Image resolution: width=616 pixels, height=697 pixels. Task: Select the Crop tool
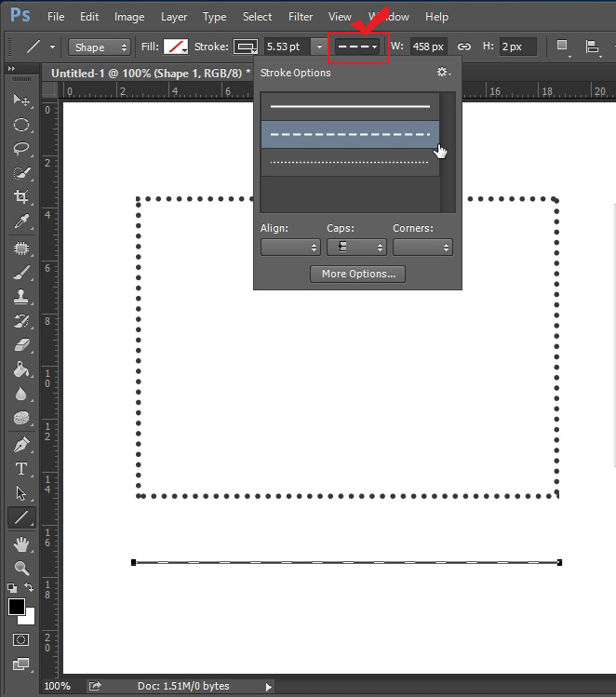pos(21,196)
